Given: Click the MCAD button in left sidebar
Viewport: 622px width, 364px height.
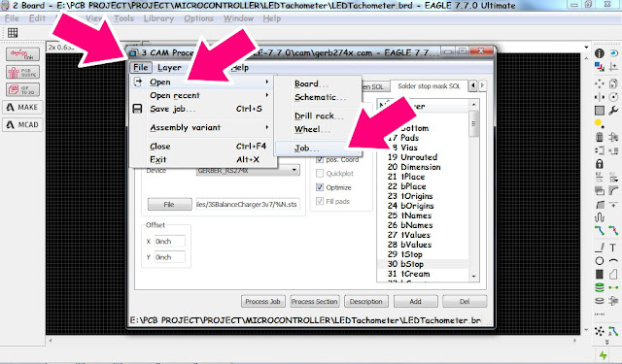Looking at the screenshot, I should 22,125.
